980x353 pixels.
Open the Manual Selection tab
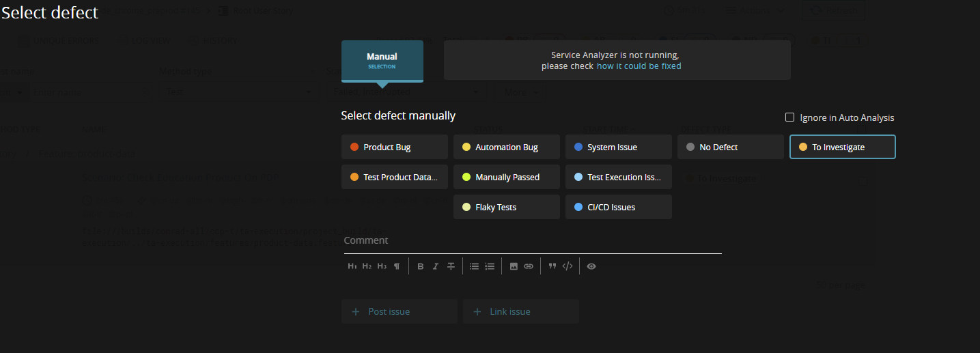[382, 61]
